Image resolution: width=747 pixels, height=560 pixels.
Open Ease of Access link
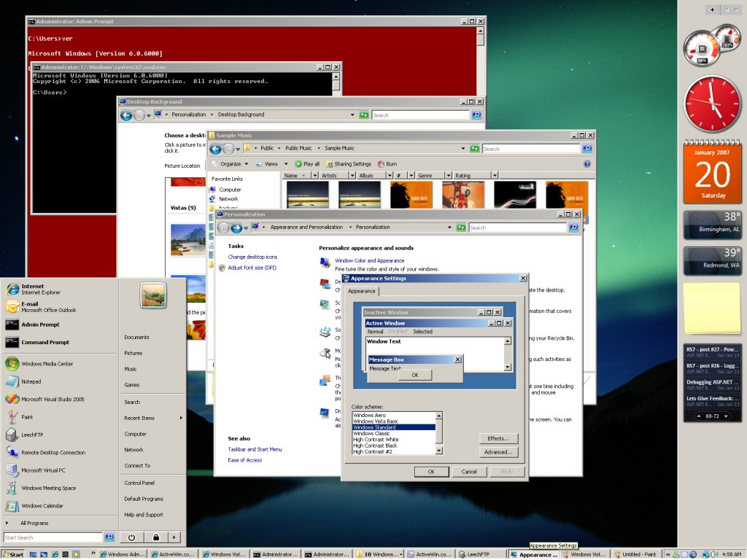(x=245, y=460)
